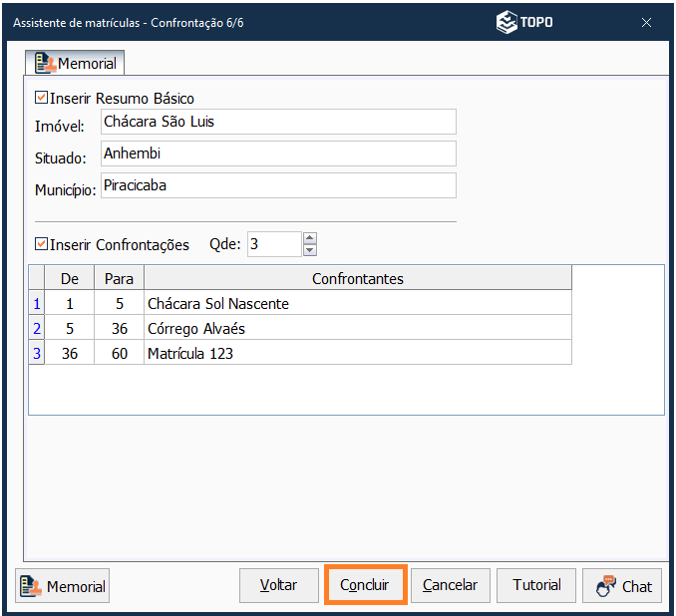This screenshot has height=616, width=676.
Task: Click the Qde quantity input box
Action: (x=272, y=244)
